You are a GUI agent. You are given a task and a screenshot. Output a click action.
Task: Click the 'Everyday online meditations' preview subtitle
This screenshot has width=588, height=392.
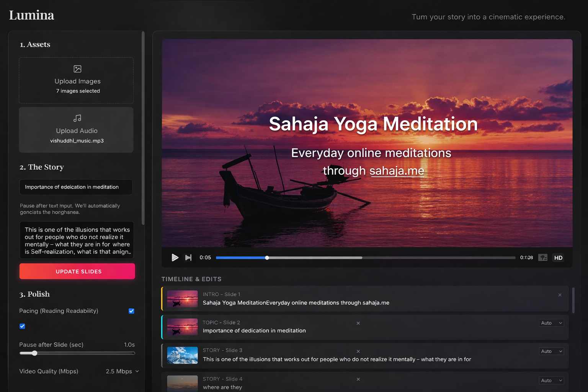tap(371, 153)
